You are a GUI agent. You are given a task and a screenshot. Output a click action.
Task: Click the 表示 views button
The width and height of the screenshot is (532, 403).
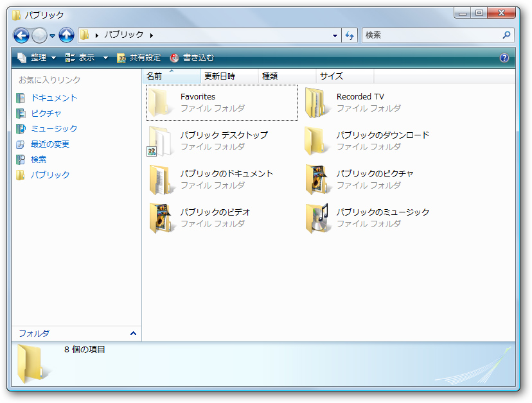[80, 58]
